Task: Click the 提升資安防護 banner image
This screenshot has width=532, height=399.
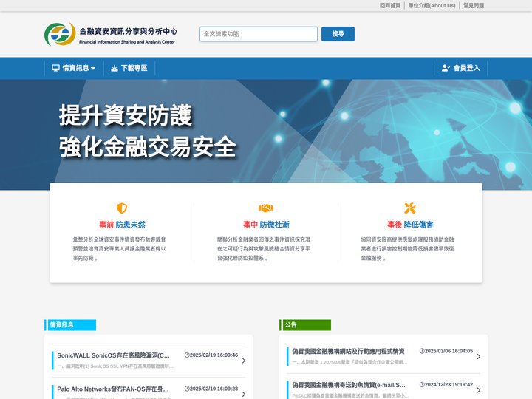Action: [x=266, y=134]
